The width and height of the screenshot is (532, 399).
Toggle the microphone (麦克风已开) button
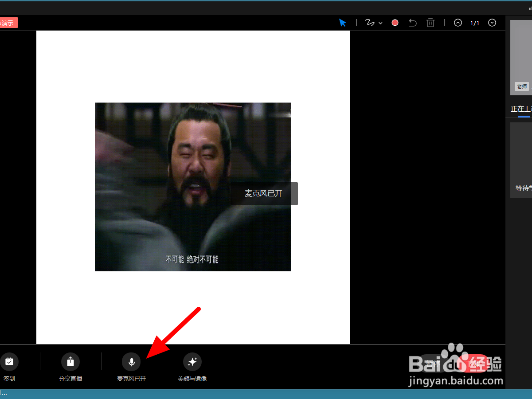coord(131,362)
